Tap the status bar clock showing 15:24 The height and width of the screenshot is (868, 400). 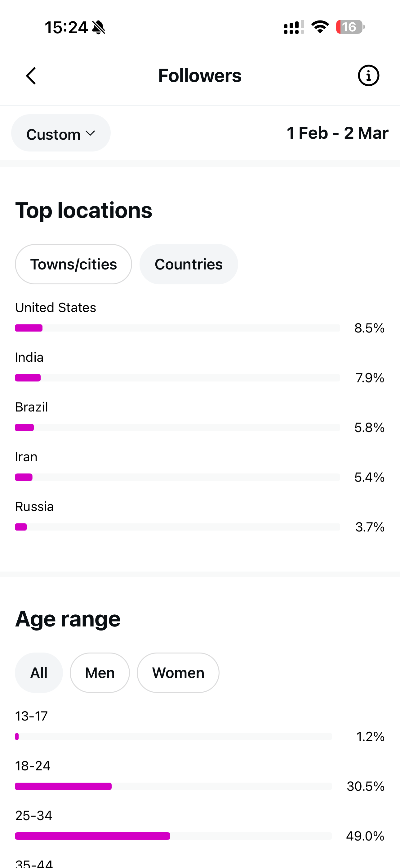click(x=66, y=27)
